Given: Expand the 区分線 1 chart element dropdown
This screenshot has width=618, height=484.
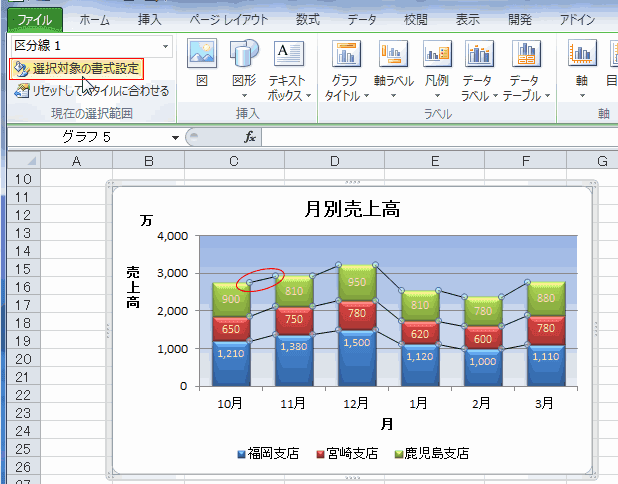Looking at the screenshot, I should pos(164,46).
